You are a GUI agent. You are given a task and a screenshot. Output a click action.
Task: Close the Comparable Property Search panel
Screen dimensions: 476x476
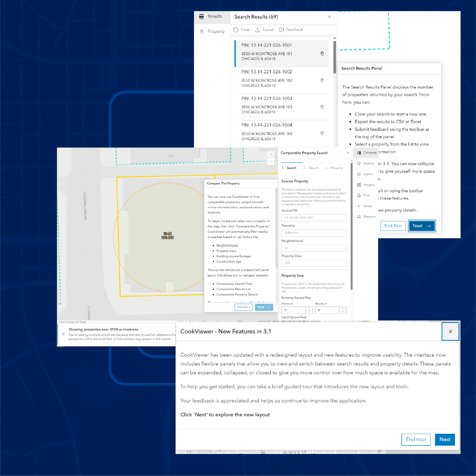point(348,153)
